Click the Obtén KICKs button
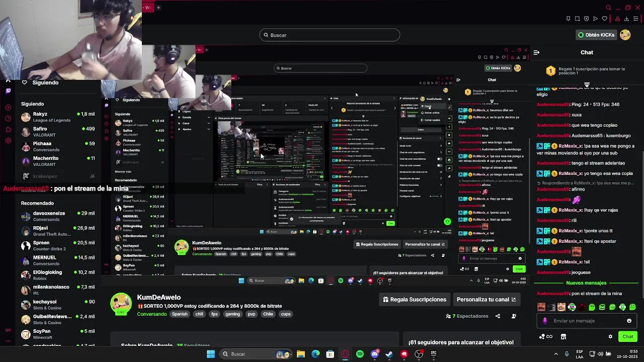Image resolution: width=644 pixels, height=362 pixels. click(x=596, y=35)
